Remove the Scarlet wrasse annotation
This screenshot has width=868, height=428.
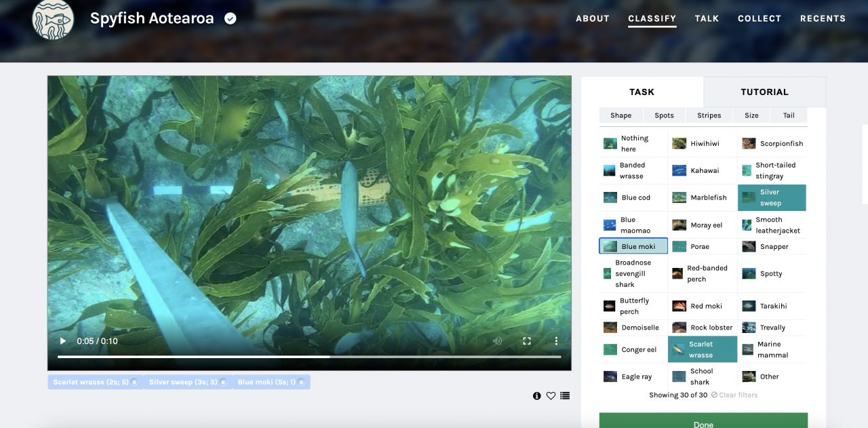[134, 383]
